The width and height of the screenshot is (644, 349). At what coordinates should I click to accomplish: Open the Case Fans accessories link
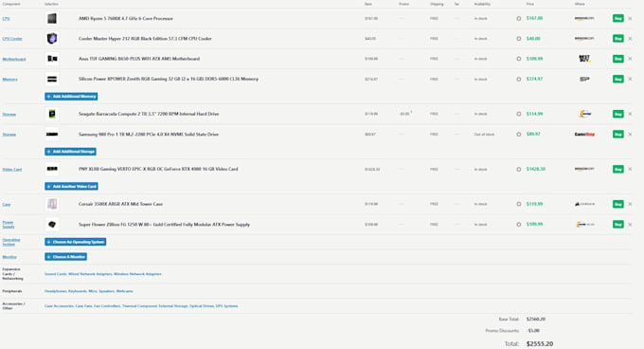[x=83, y=305]
